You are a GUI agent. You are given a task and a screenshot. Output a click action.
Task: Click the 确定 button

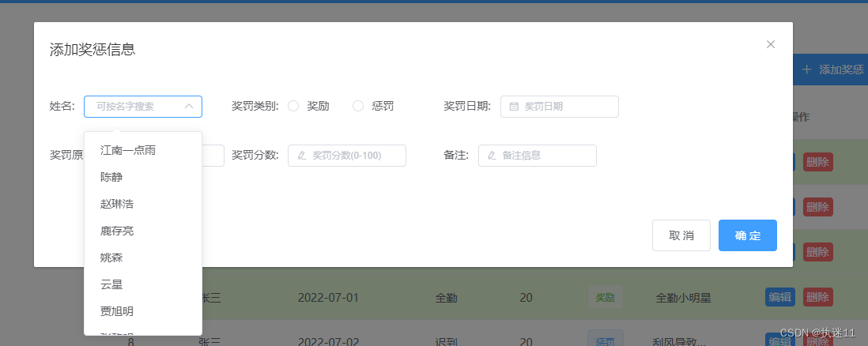(747, 235)
